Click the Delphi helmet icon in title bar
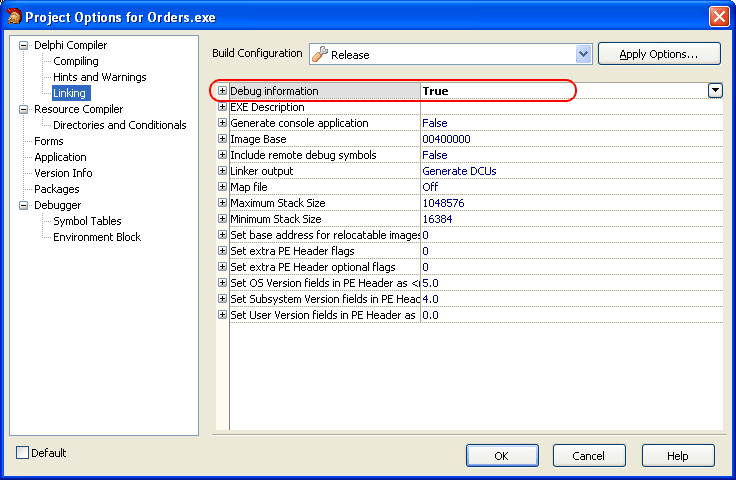The image size is (736, 481). 13,17
